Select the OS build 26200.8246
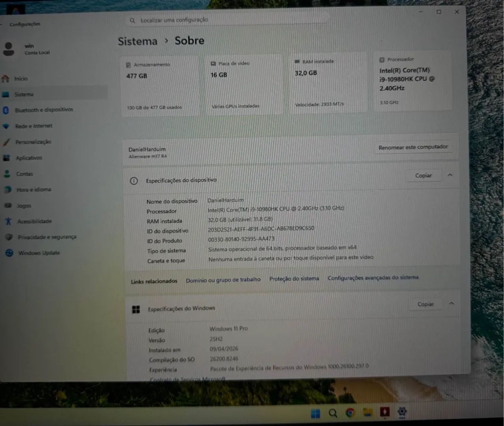This screenshot has width=504, height=426. [224, 359]
